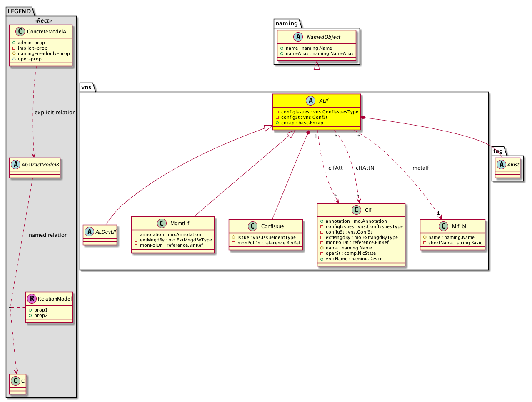Click the pink 'R' RelationModel icon
Image resolution: width=532 pixels, height=402 pixels.
(x=32, y=299)
